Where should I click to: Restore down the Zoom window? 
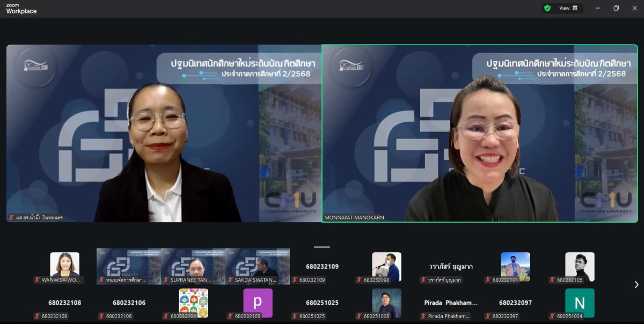[x=616, y=8]
